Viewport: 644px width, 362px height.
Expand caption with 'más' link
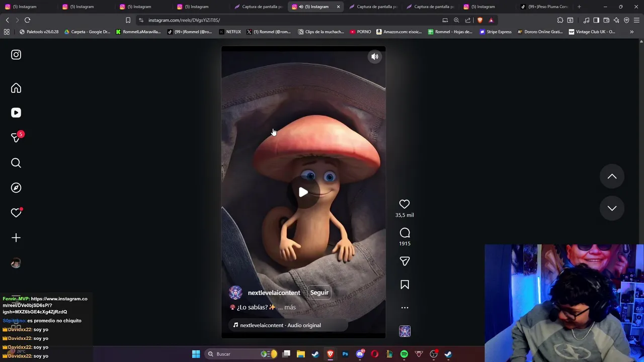tap(290, 307)
